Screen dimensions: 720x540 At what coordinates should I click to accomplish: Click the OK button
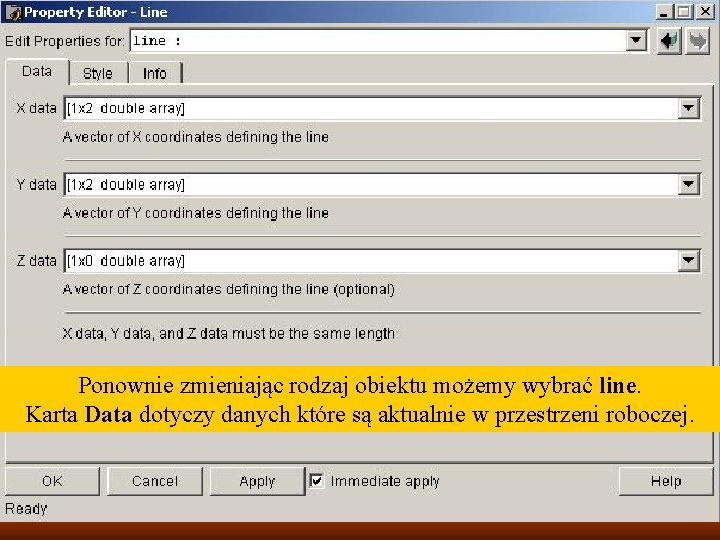[x=52, y=481]
